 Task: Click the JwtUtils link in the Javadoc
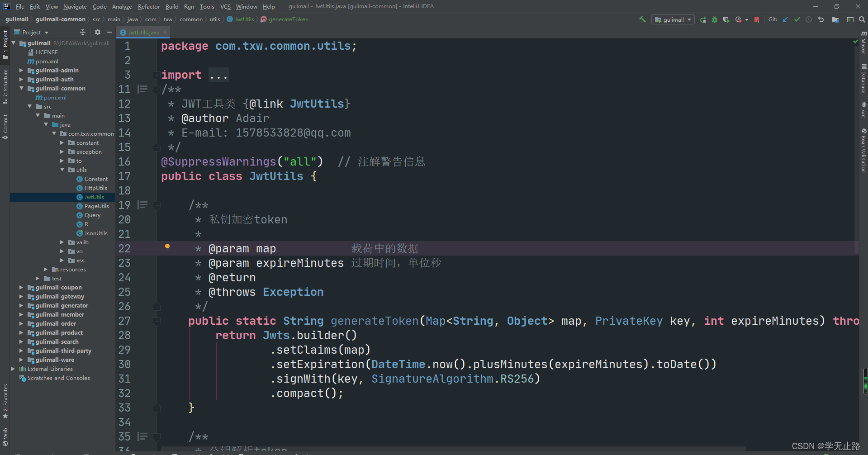tap(317, 104)
